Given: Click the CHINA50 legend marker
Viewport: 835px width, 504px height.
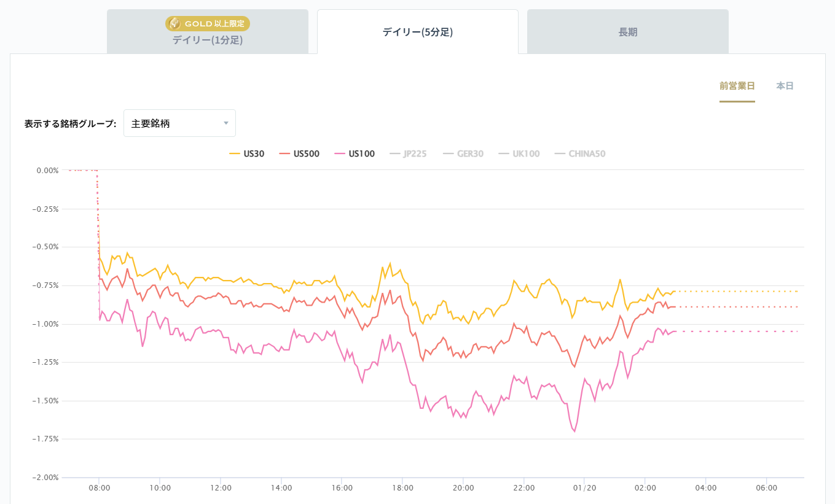Looking at the screenshot, I should (x=559, y=153).
